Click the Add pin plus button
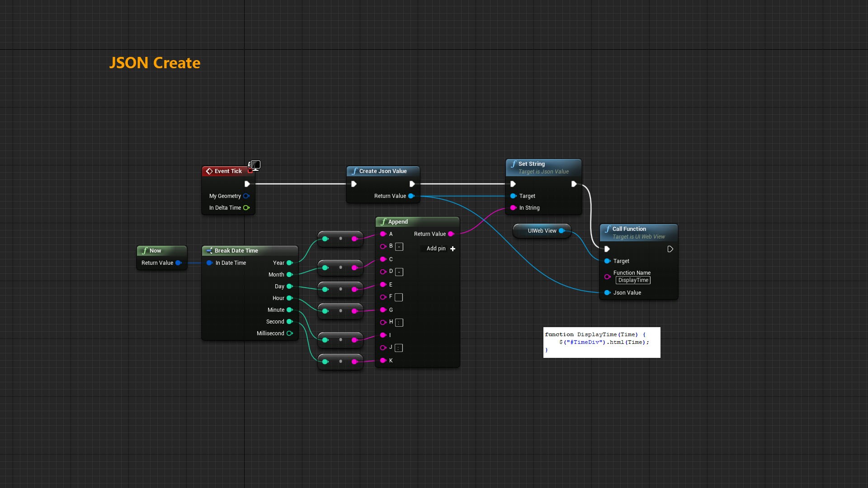This screenshot has height=488, width=868. [453, 249]
